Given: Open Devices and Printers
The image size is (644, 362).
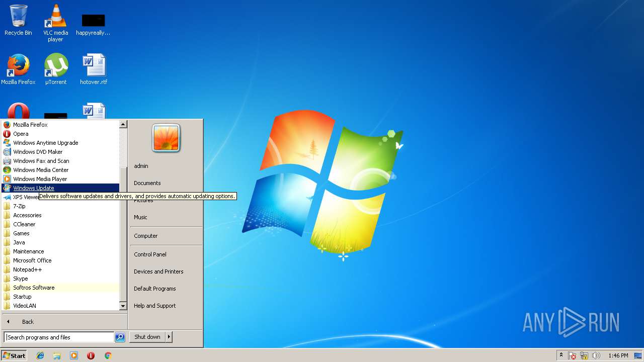Looking at the screenshot, I should (x=166, y=271).
